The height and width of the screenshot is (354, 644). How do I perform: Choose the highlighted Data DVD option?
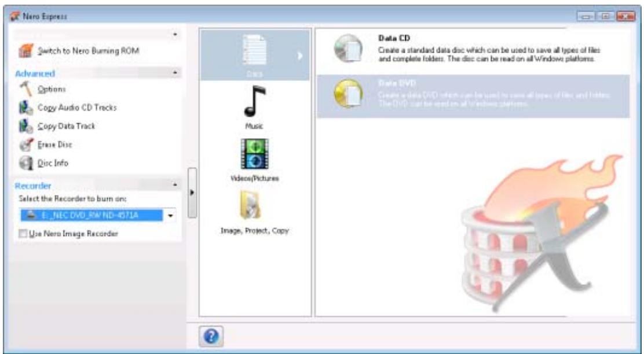click(x=473, y=97)
